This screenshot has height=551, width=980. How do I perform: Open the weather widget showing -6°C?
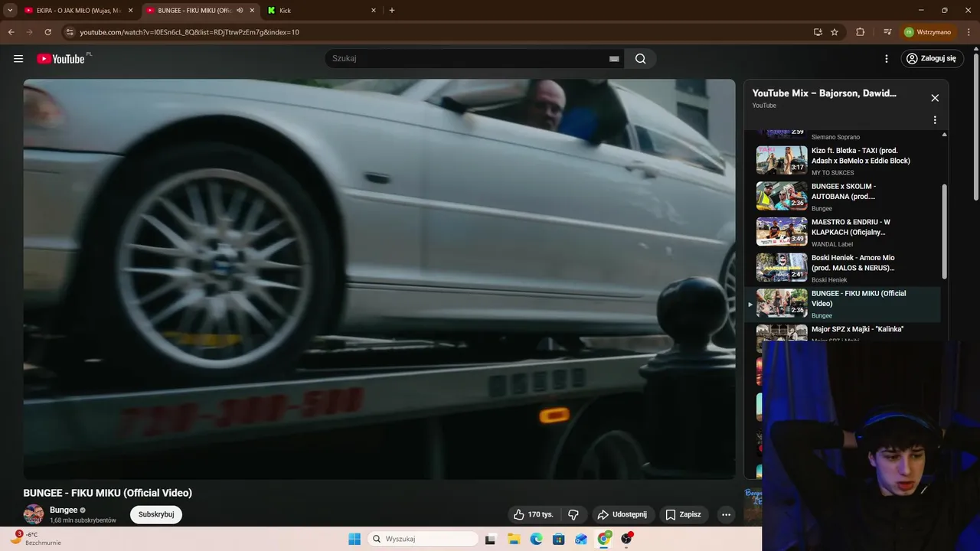(34, 539)
